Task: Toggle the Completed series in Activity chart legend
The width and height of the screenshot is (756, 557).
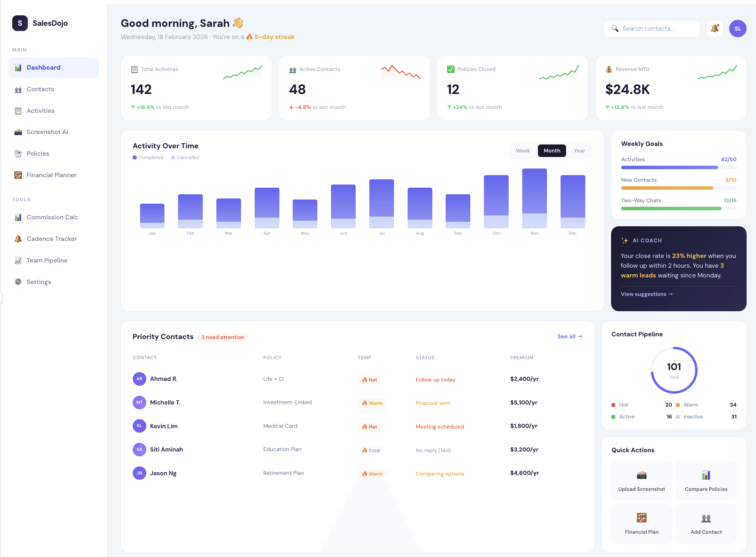Action: 148,157
